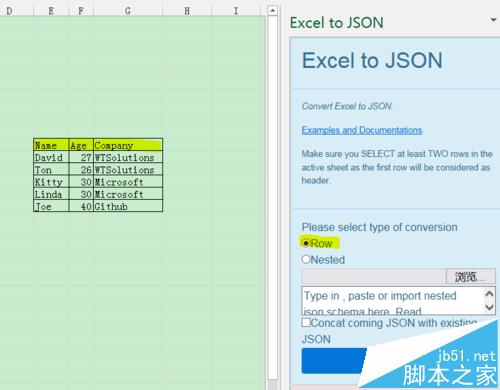Select the age 27 cell
The width and height of the screenshot is (500, 390).
tap(81, 157)
